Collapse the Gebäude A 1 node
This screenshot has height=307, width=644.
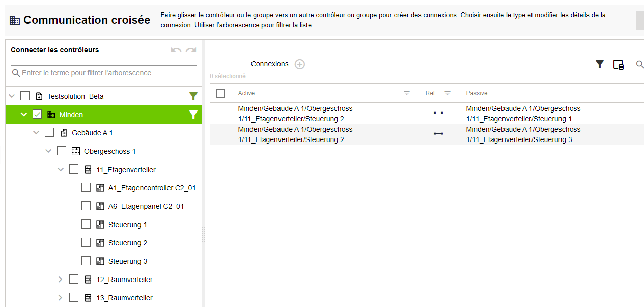36,133
